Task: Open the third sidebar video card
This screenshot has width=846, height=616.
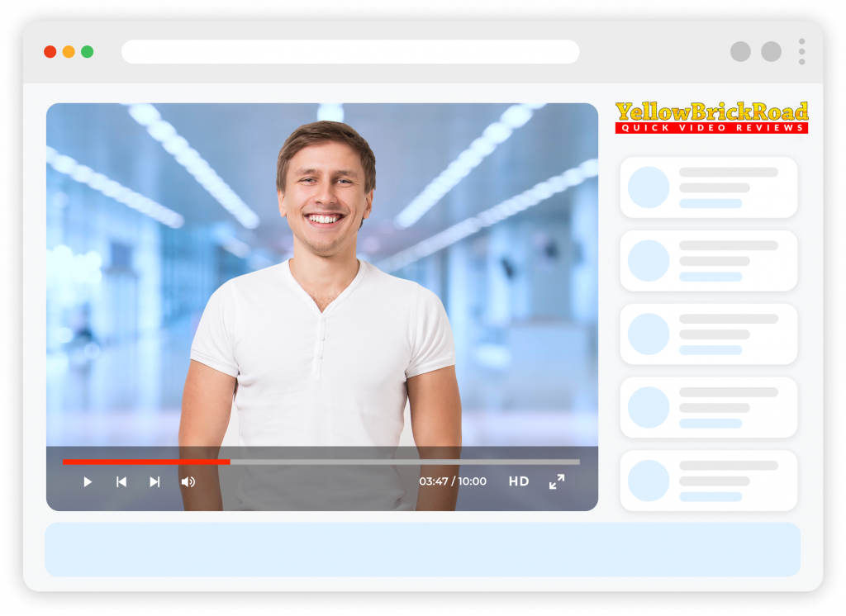Action: tap(709, 334)
